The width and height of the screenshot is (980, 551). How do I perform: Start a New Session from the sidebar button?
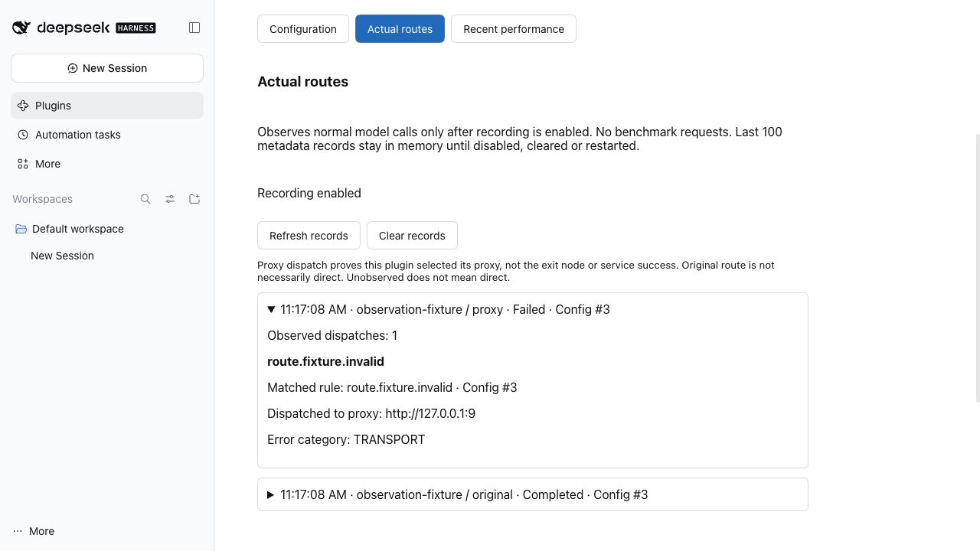tap(107, 68)
